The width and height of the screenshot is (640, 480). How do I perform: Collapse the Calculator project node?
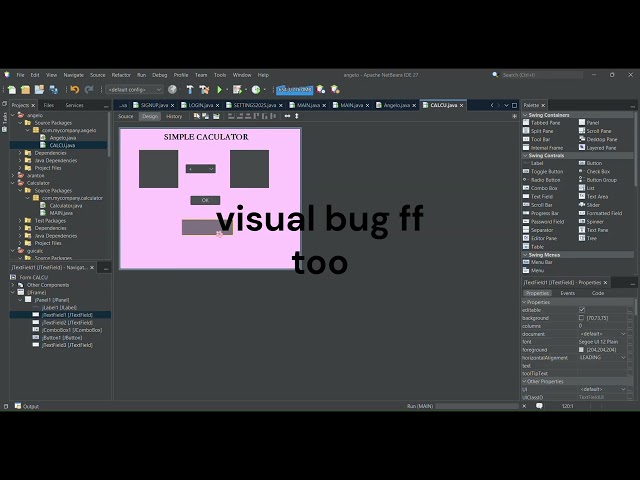(x=13, y=183)
